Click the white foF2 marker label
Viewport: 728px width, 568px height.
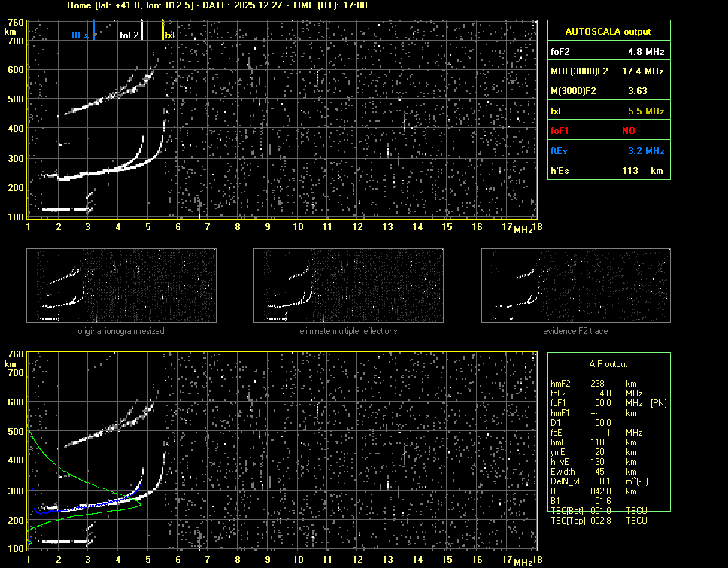pyautogui.click(x=129, y=35)
